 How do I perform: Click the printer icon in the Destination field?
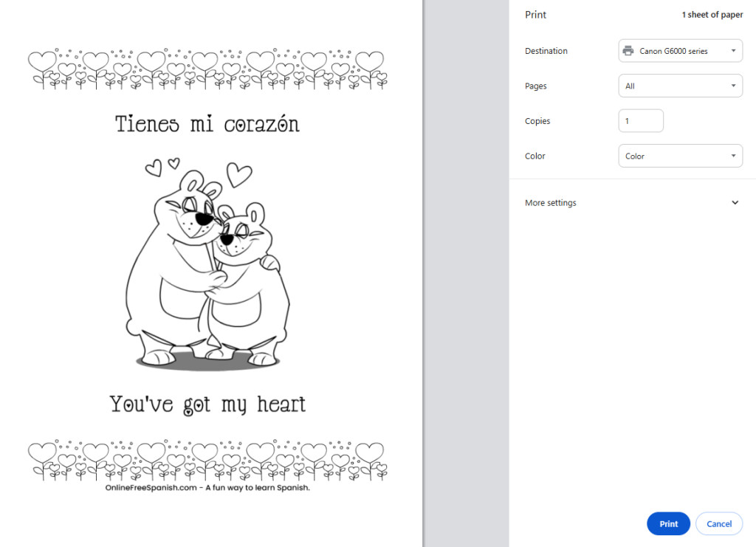click(628, 51)
